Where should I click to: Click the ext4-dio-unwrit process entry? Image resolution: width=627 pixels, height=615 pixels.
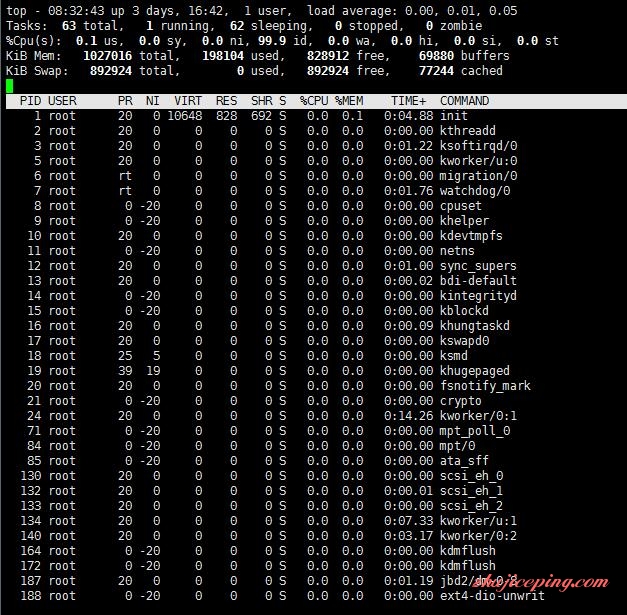pos(492,596)
